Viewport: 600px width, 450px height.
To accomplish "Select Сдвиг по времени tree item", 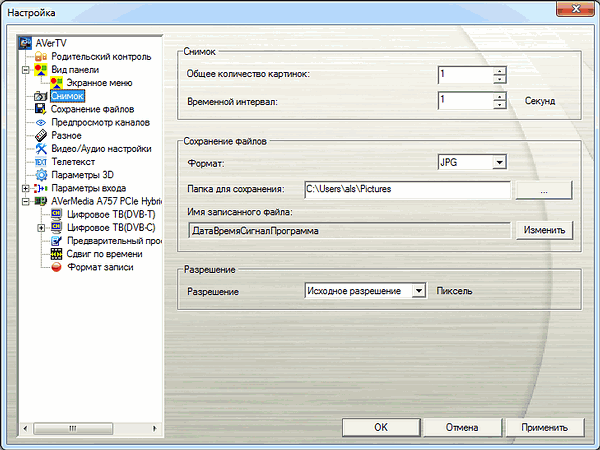I will [104, 254].
